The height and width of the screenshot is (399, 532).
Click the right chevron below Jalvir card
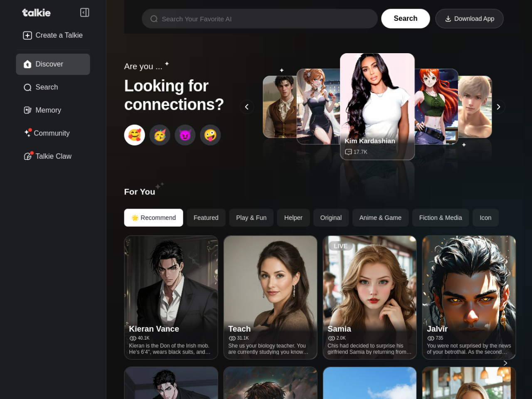(505, 363)
